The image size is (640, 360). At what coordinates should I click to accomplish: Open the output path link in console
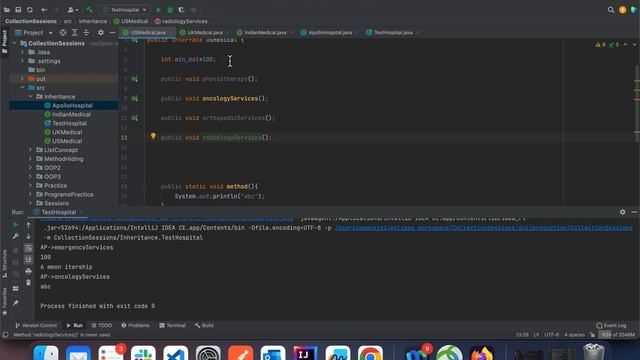click(484, 228)
